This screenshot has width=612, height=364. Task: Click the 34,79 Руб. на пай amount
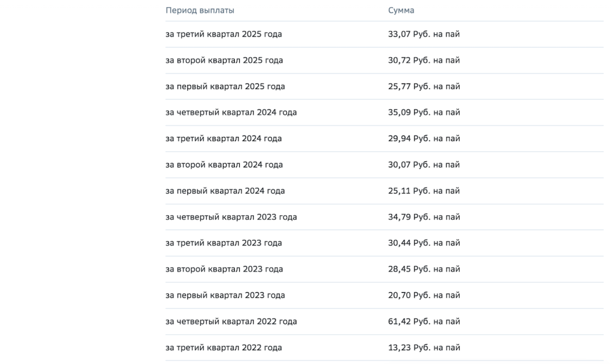(424, 217)
